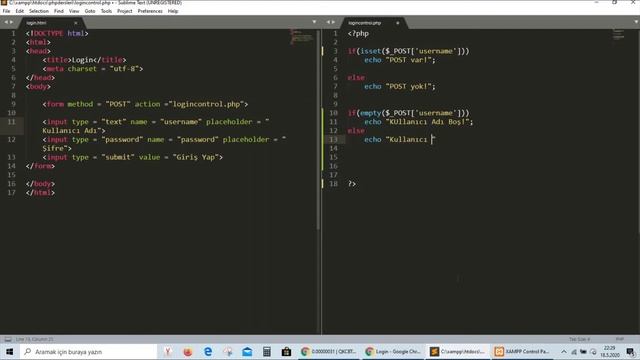
Task: Open the Edit menu
Action: (x=20, y=11)
